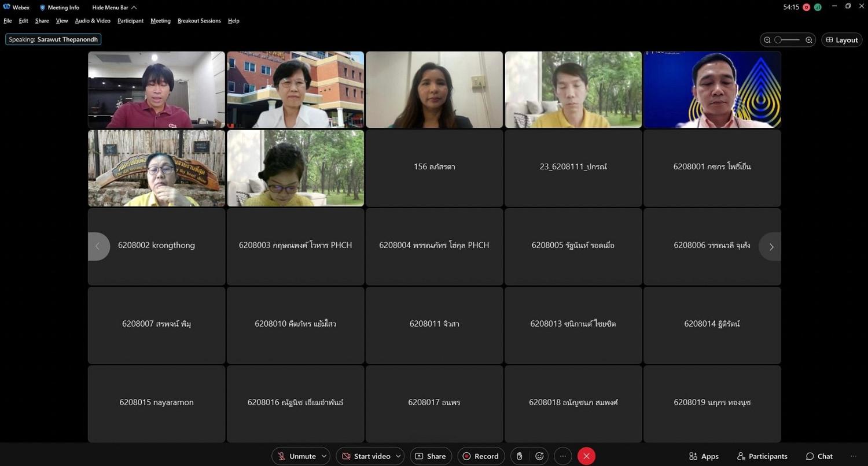
Task: Open the File menu
Action: click(x=8, y=21)
